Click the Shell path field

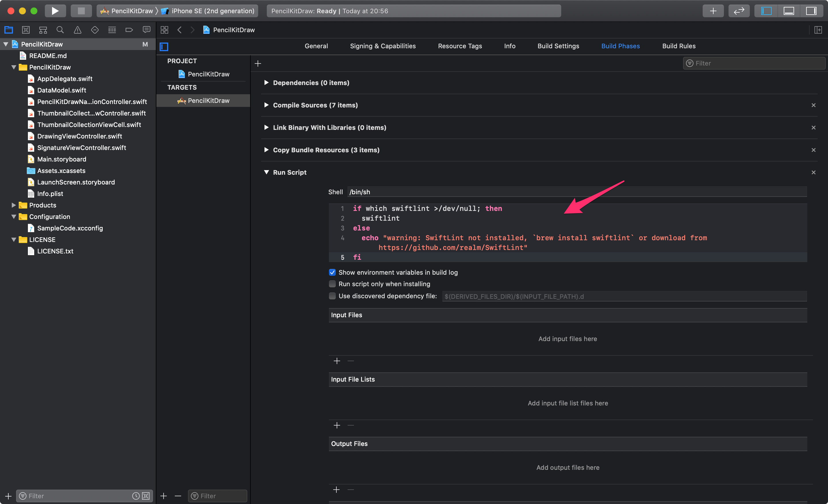(577, 192)
